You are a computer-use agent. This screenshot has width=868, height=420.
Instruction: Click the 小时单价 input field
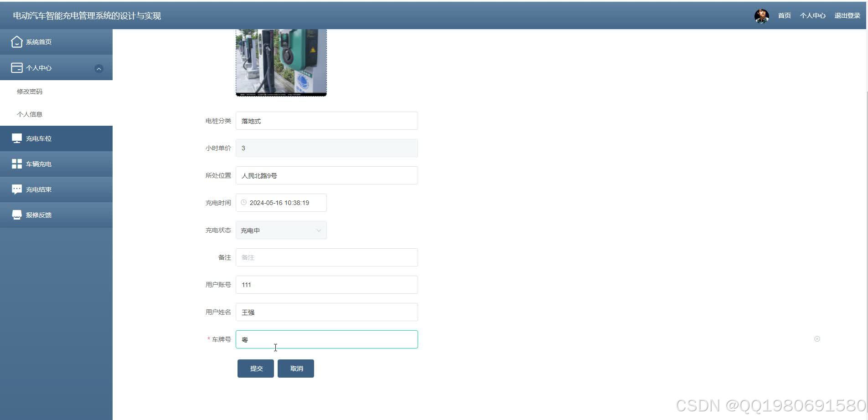[x=327, y=148]
